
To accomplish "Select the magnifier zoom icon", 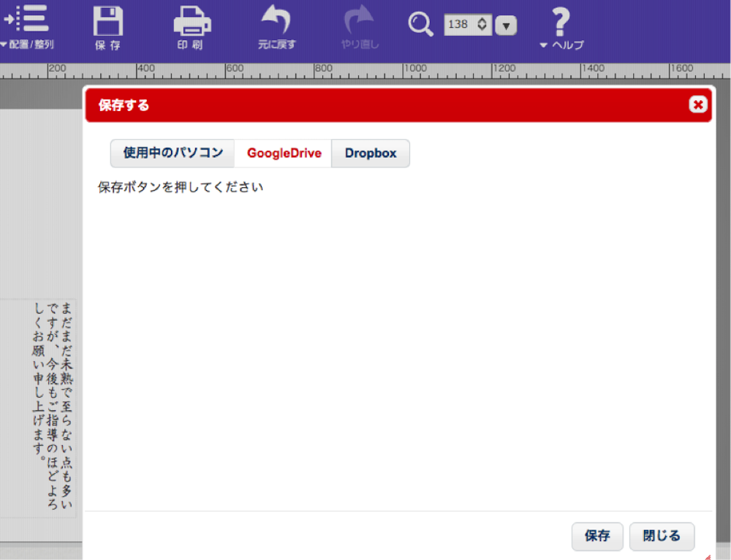I will (420, 24).
